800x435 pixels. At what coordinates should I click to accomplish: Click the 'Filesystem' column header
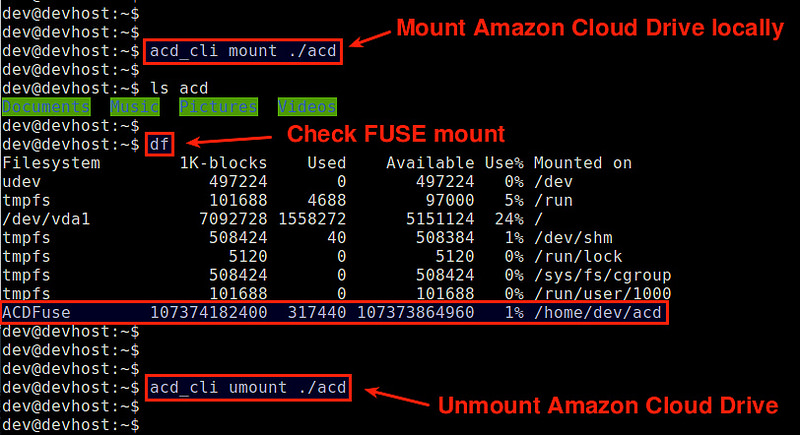click(x=51, y=163)
